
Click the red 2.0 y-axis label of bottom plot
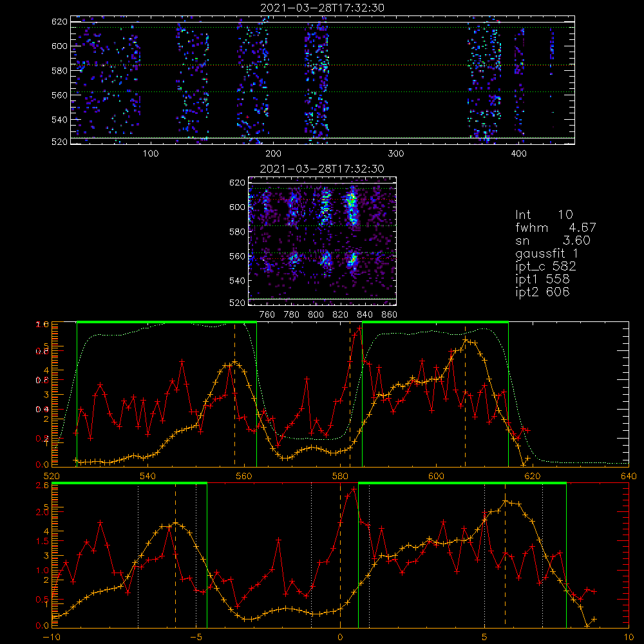pos(43,512)
